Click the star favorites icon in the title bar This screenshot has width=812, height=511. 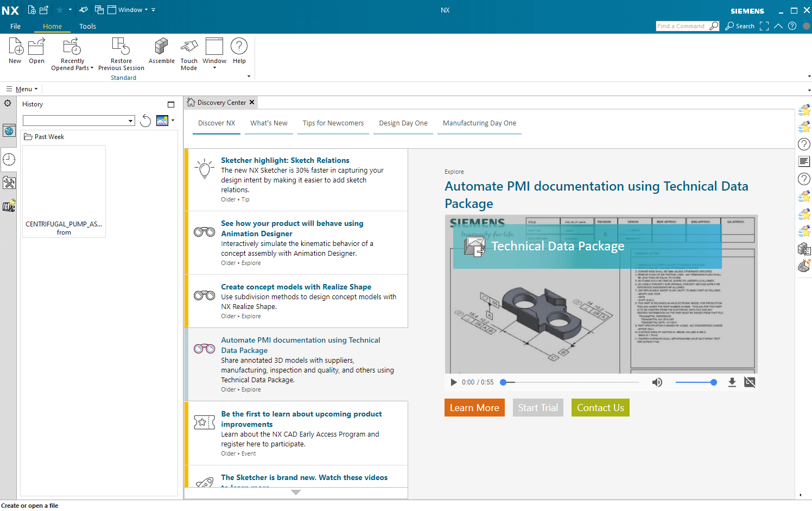tap(60, 10)
